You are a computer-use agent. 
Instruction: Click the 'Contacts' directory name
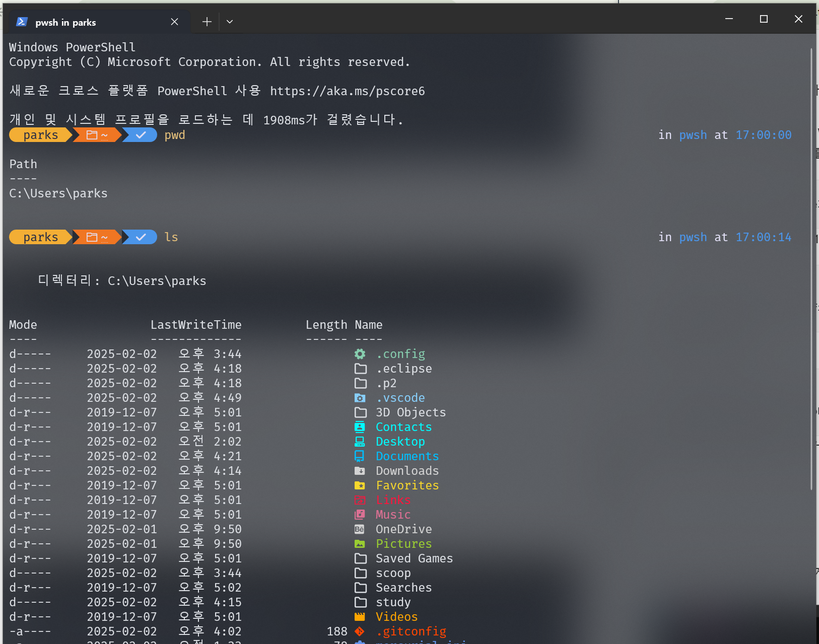pyautogui.click(x=404, y=427)
